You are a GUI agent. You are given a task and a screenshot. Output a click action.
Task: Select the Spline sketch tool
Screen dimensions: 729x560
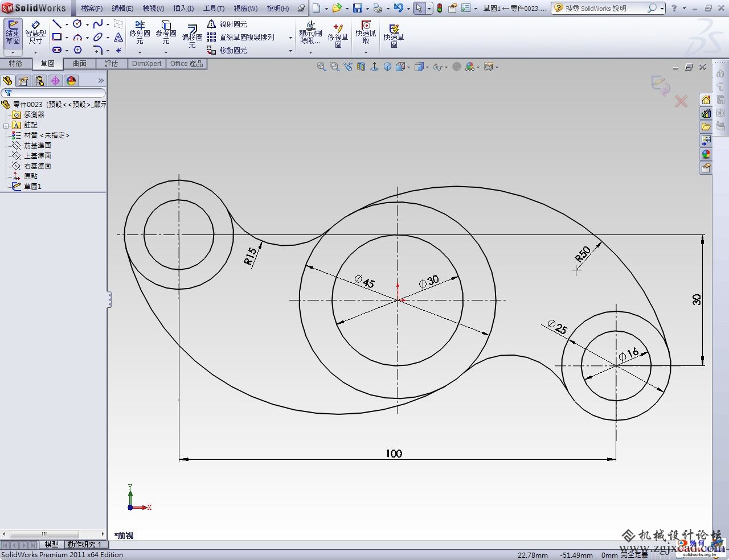point(98,24)
